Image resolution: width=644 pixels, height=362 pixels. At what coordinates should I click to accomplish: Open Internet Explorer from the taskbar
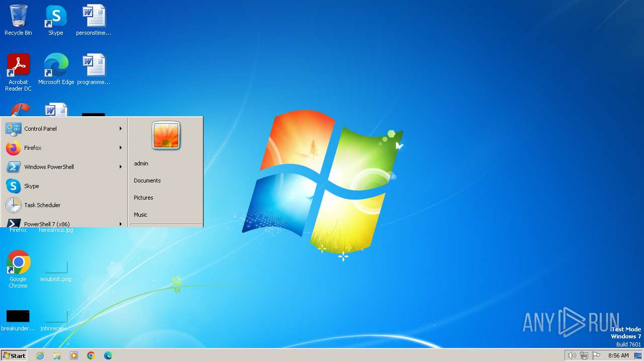click(40, 355)
